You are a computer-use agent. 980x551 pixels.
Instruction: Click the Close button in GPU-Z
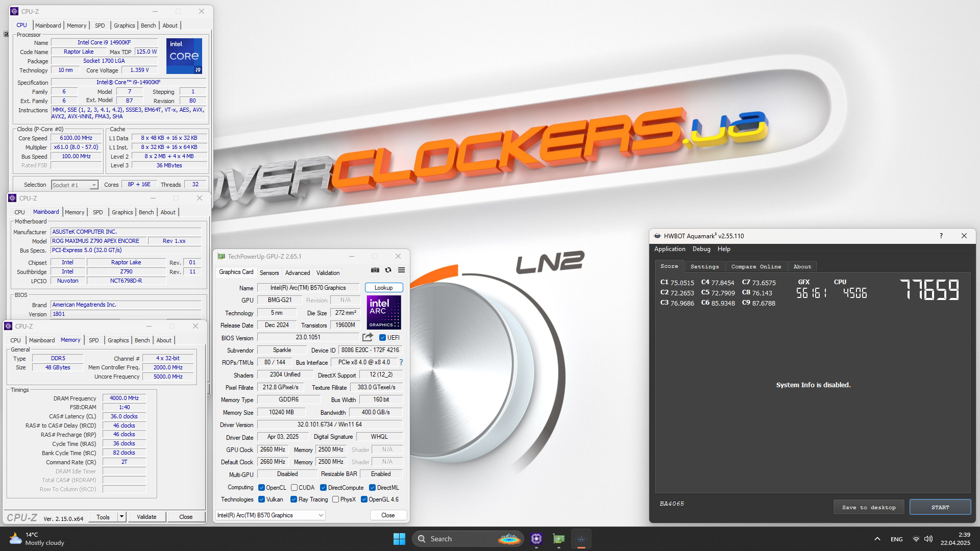pyautogui.click(x=388, y=515)
